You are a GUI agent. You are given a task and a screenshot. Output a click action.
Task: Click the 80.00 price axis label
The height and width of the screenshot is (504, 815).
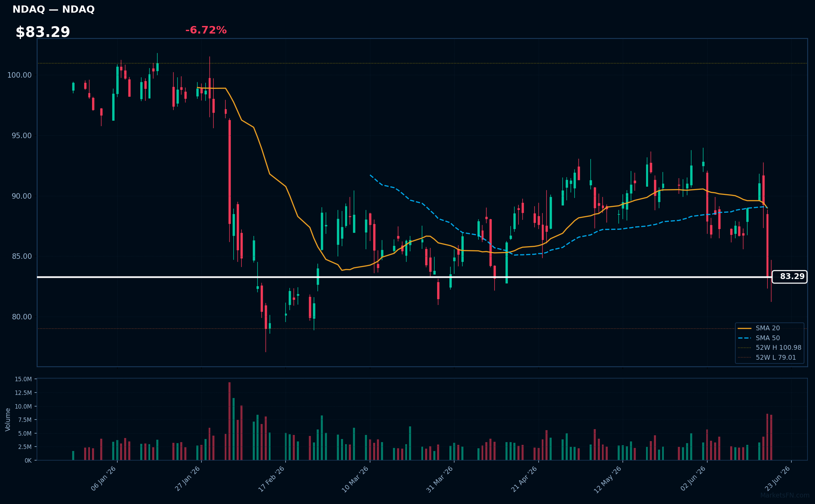[22, 317]
